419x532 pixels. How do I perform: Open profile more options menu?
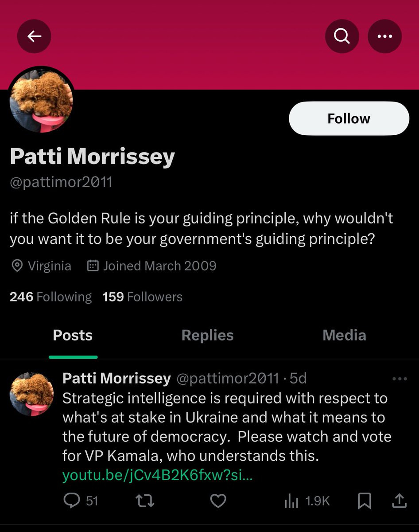tap(384, 37)
